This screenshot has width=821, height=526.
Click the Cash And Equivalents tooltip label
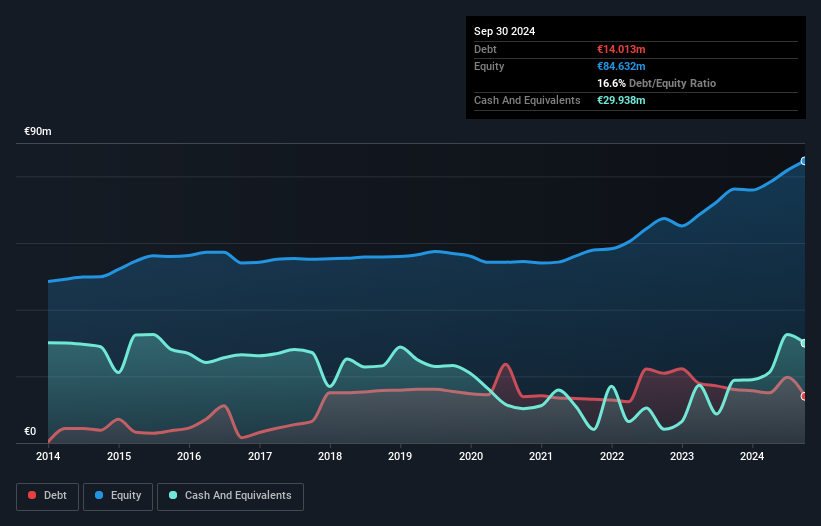click(x=527, y=100)
